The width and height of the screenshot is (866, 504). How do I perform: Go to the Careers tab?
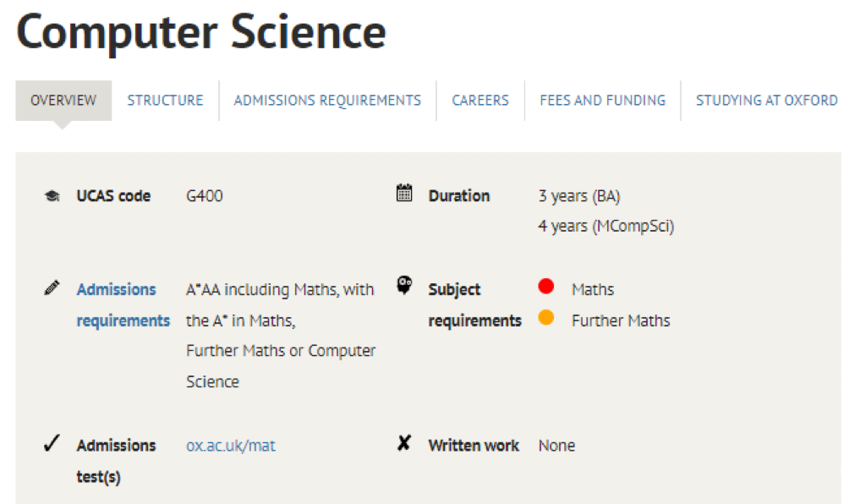[480, 101]
